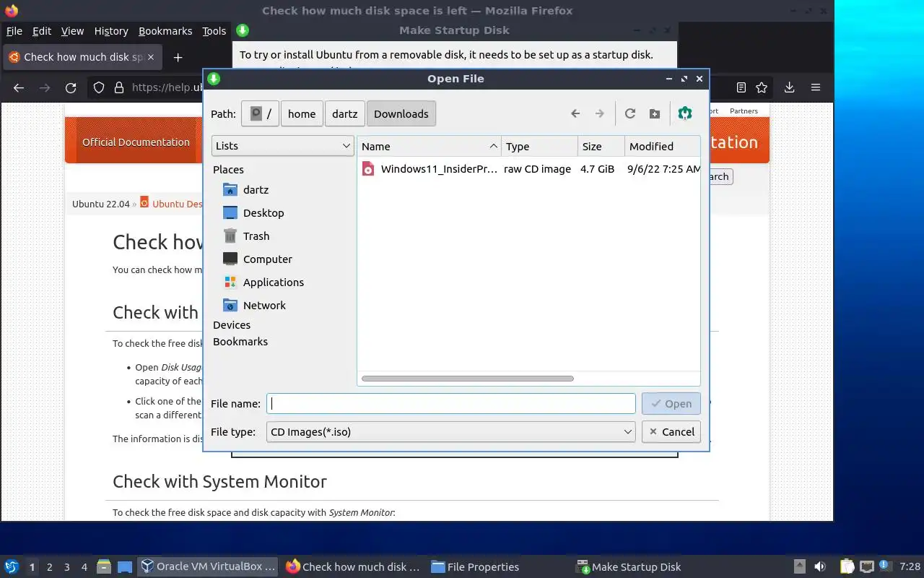Click the Downloads path button
This screenshot has height=578, width=924.
(401, 113)
